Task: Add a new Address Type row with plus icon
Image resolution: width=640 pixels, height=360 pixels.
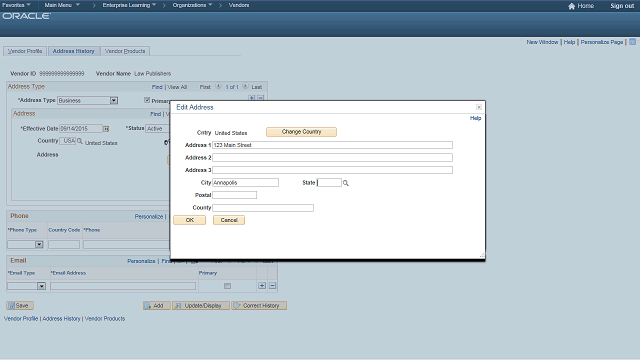Action: tap(252, 98)
